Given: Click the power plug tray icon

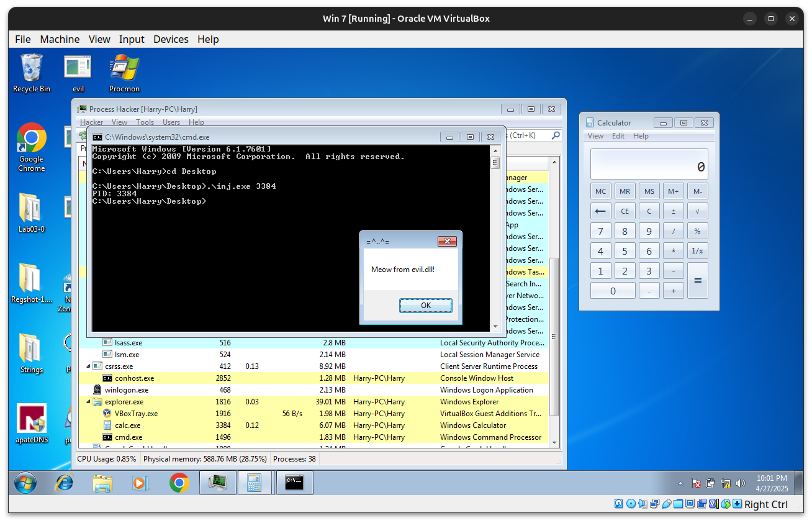Looking at the screenshot, I should tap(710, 483).
